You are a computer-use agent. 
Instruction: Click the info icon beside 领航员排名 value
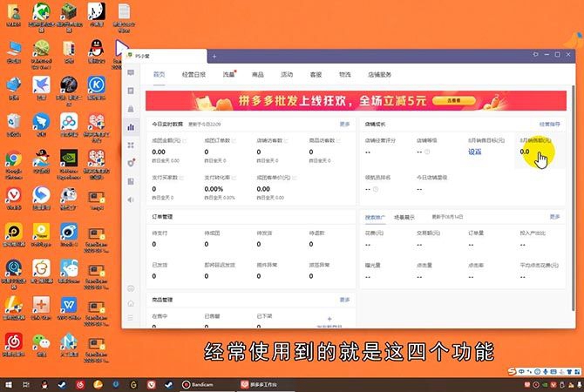click(x=376, y=189)
